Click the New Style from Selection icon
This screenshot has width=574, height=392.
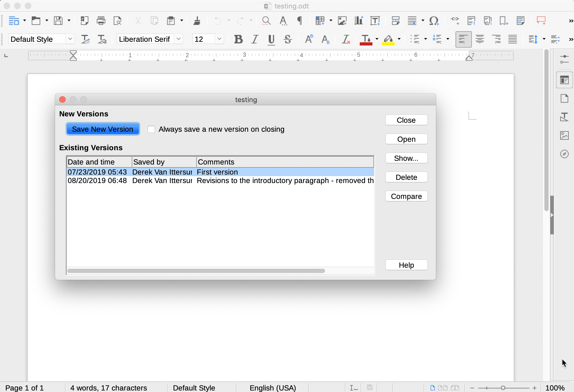(102, 39)
